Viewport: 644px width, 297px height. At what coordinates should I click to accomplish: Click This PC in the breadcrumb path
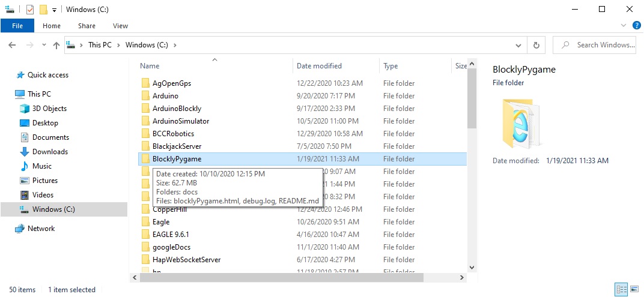coord(103,45)
